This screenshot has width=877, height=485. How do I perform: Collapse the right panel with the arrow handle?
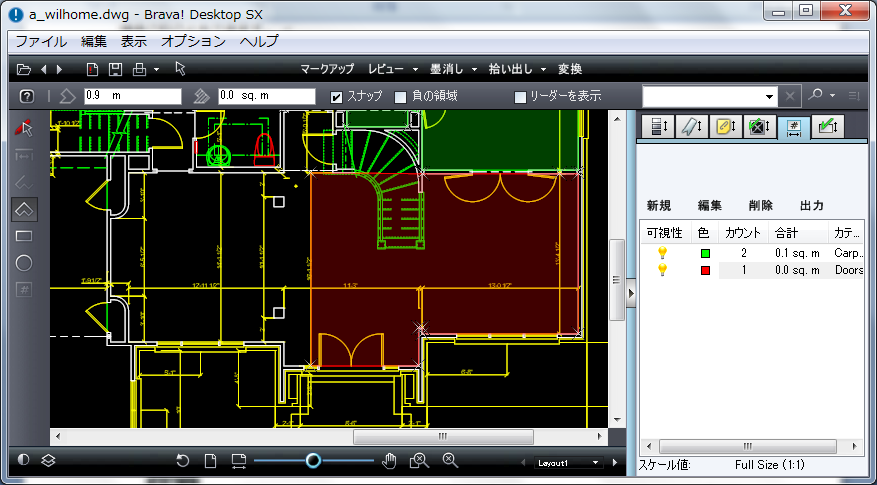(x=631, y=293)
